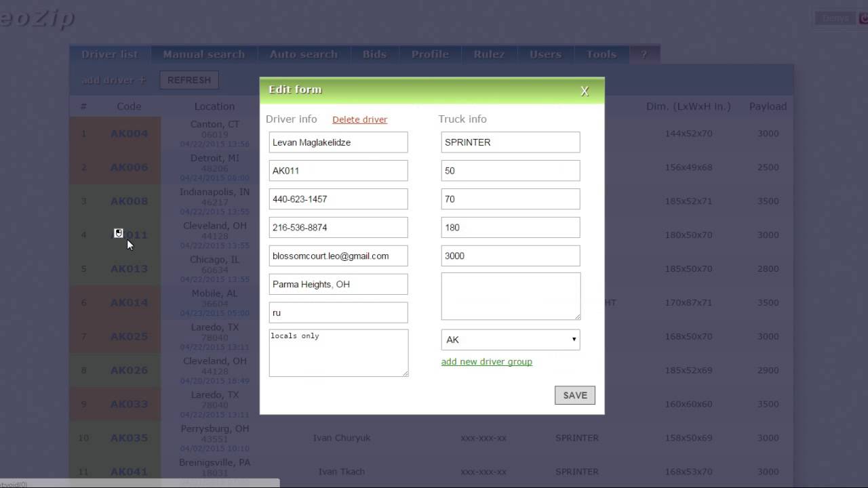
Task: Click driver code AK006
Action: coord(129,167)
